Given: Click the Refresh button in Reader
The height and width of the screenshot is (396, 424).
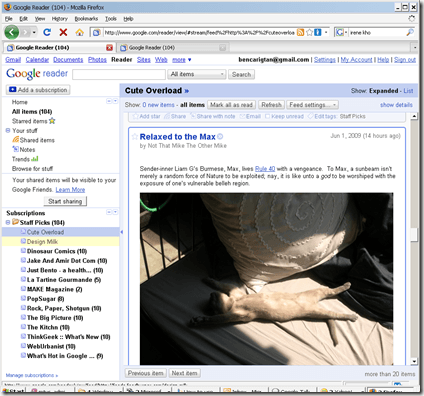Looking at the screenshot, I should pos(271,105).
